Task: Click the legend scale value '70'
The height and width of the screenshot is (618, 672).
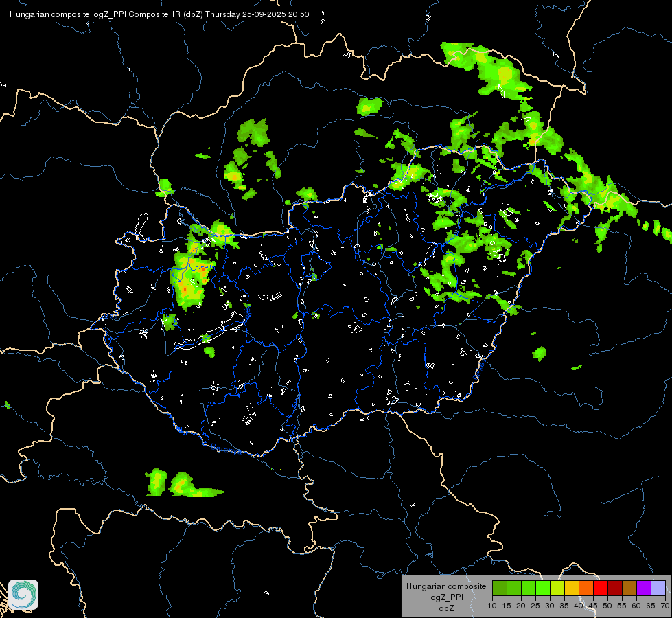Action: pyautogui.click(x=665, y=606)
